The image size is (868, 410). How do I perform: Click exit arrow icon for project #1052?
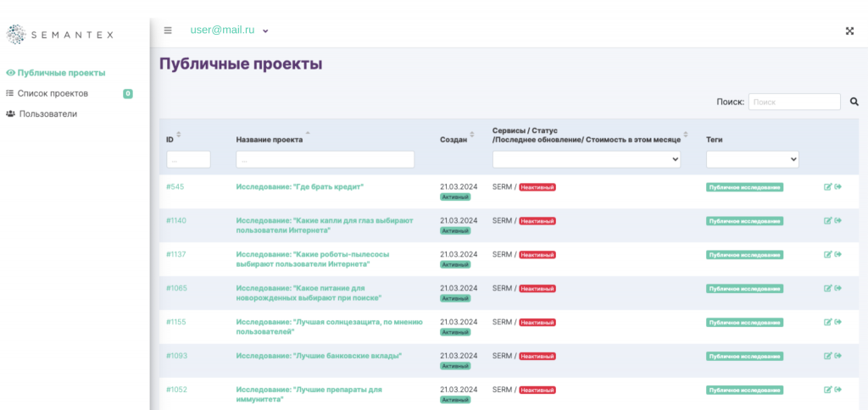pos(838,390)
